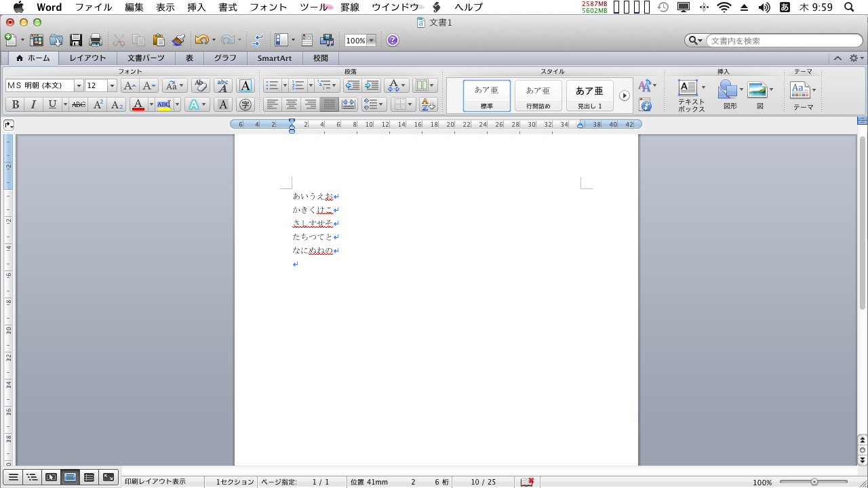Apply phonetic guide abc icon

(223, 85)
